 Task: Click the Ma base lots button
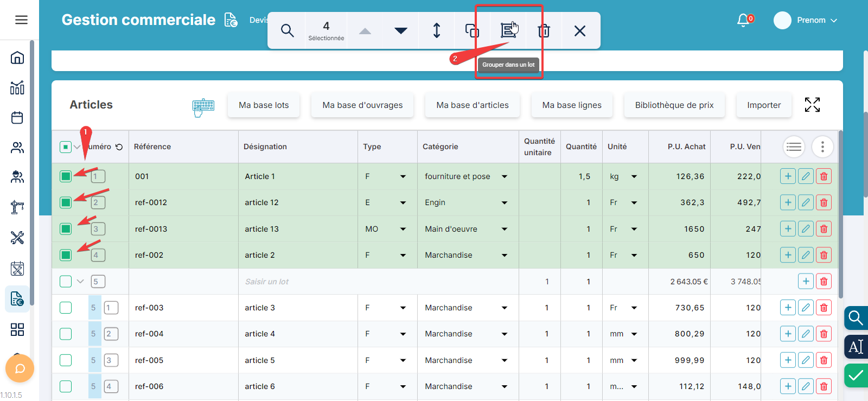(x=264, y=105)
